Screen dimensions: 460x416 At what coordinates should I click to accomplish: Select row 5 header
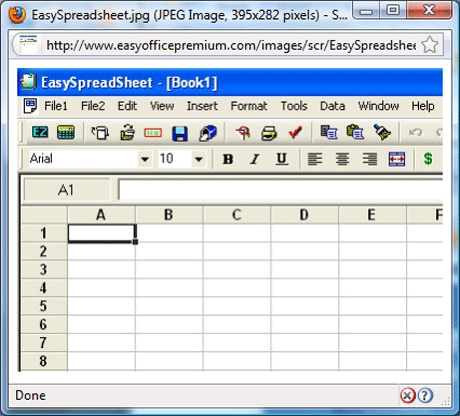click(44, 306)
